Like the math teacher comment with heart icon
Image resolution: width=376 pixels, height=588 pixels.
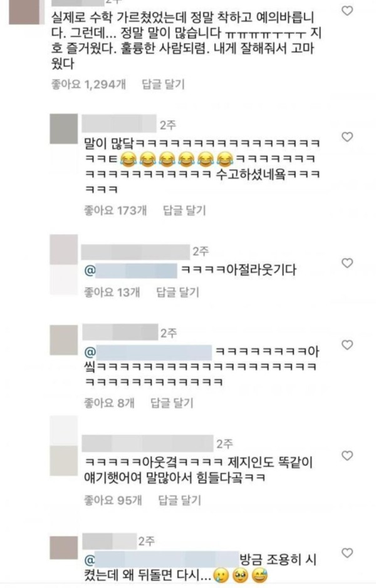(347, 11)
